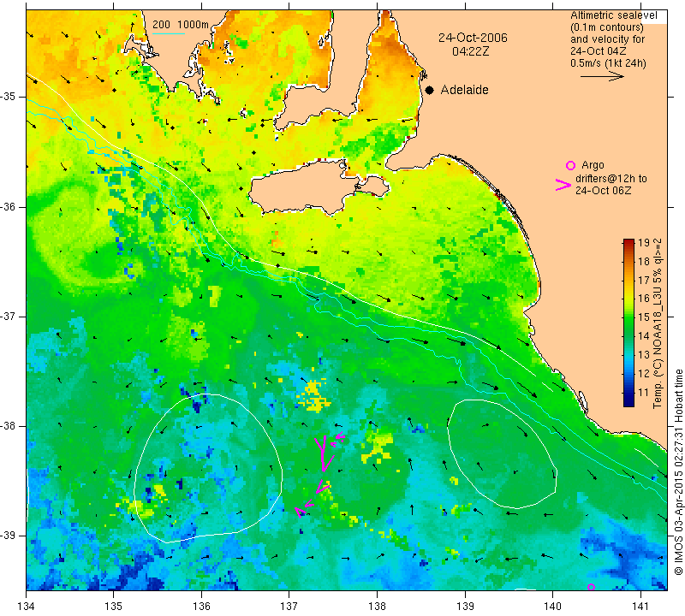Click the 134 longitude axis label
The height and width of the screenshot is (616, 685).
tap(27, 607)
